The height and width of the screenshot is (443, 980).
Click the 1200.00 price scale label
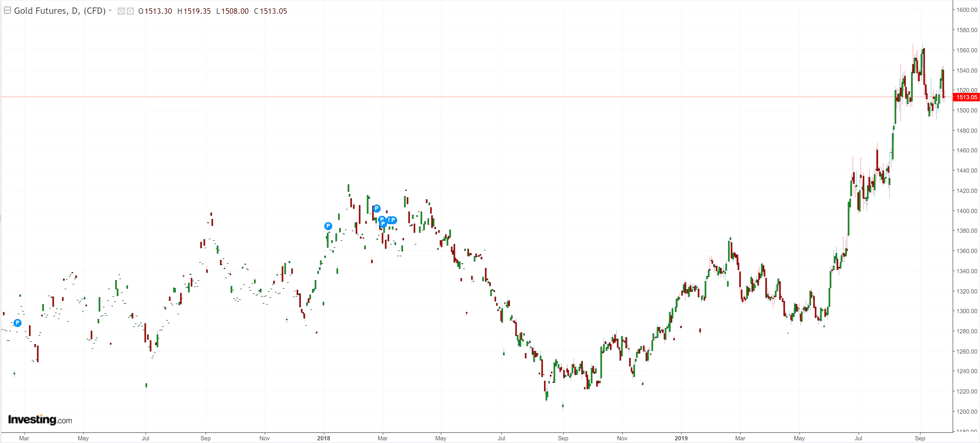click(x=967, y=411)
